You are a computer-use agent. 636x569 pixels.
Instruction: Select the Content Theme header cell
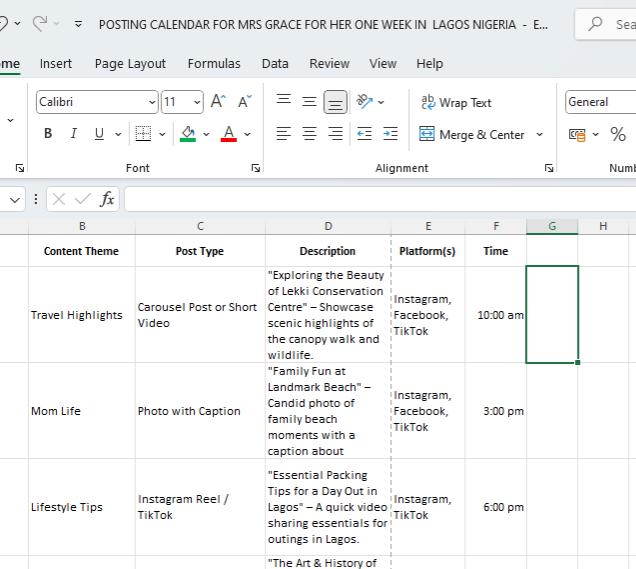(82, 251)
